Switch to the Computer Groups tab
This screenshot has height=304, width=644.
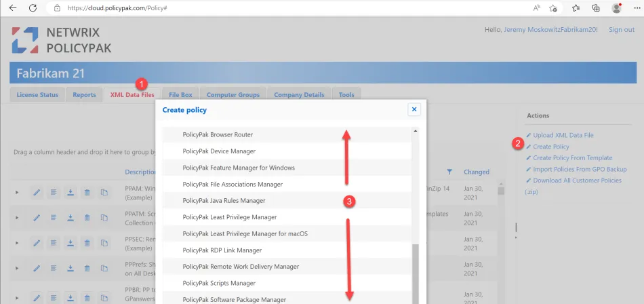(233, 95)
